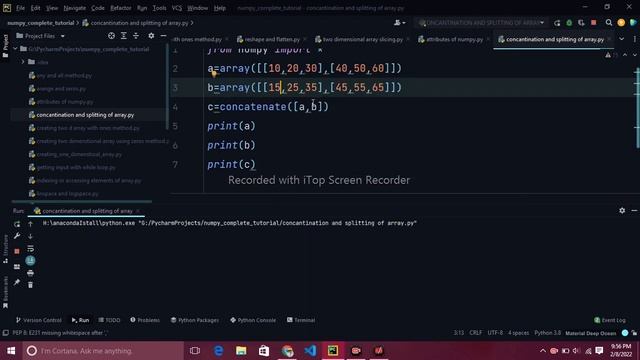Click the red Stop icon in toolbar

[x=593, y=23]
